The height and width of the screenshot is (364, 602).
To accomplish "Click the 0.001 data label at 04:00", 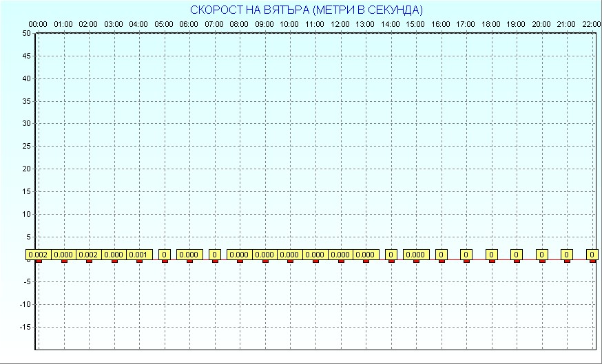I will click(x=139, y=255).
